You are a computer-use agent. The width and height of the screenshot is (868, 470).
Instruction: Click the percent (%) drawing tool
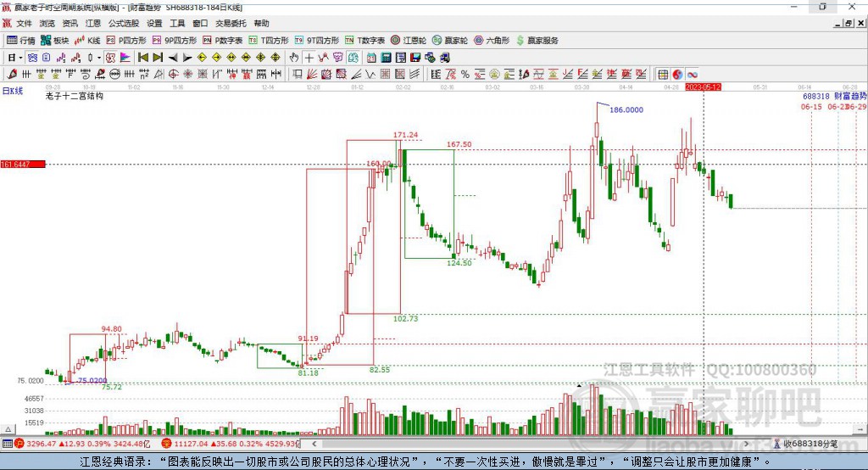(x=465, y=75)
